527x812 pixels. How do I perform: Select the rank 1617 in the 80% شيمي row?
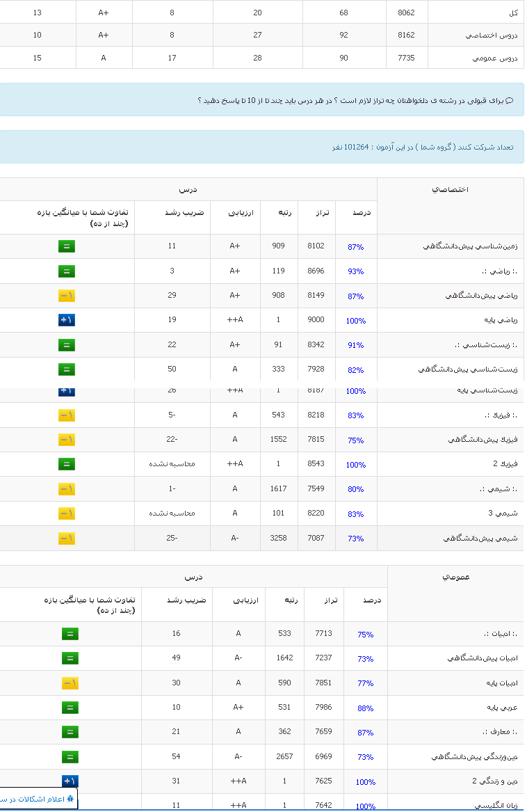pos(279,488)
